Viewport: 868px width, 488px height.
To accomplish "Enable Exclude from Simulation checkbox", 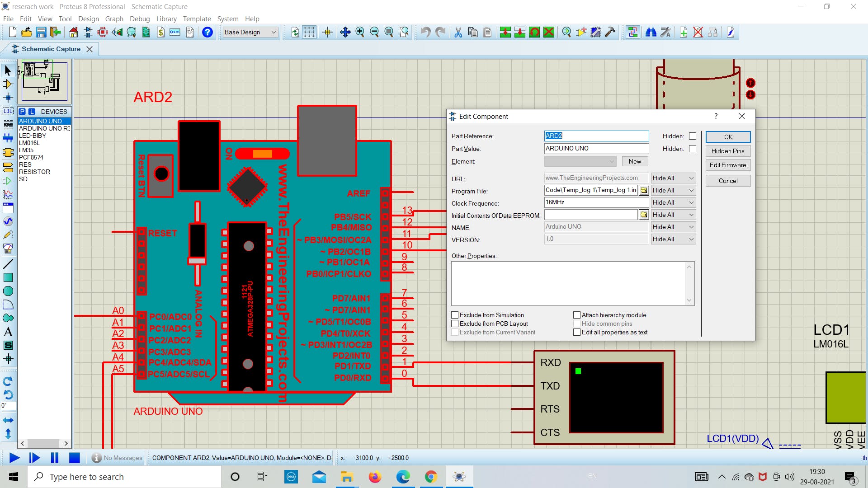I will (x=455, y=315).
